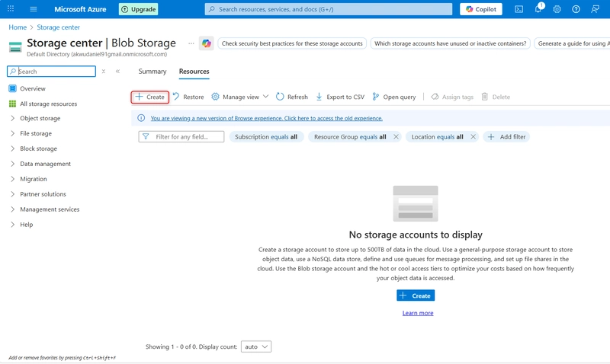610x364 pixels.
Task: Open the notifications bell
Action: [x=538, y=9]
